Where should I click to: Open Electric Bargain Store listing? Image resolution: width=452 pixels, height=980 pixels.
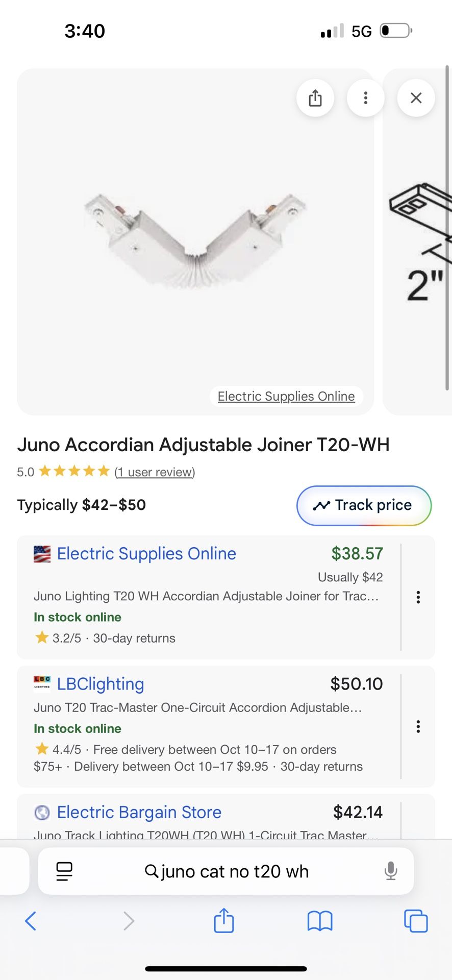point(139,812)
